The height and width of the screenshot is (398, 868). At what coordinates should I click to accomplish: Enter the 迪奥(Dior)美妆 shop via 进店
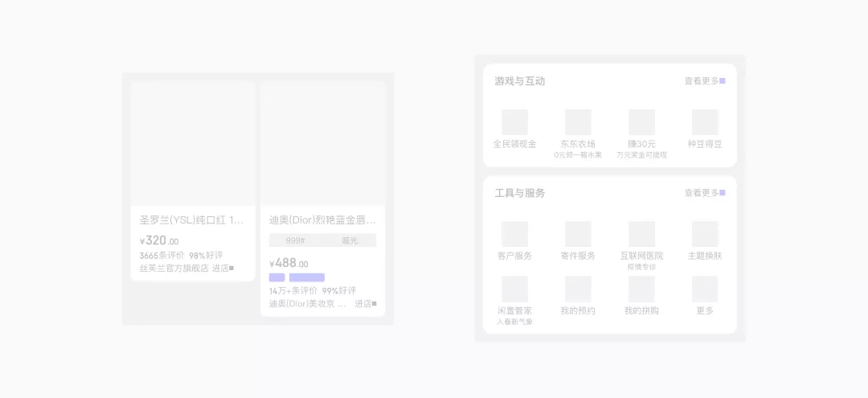tap(366, 303)
